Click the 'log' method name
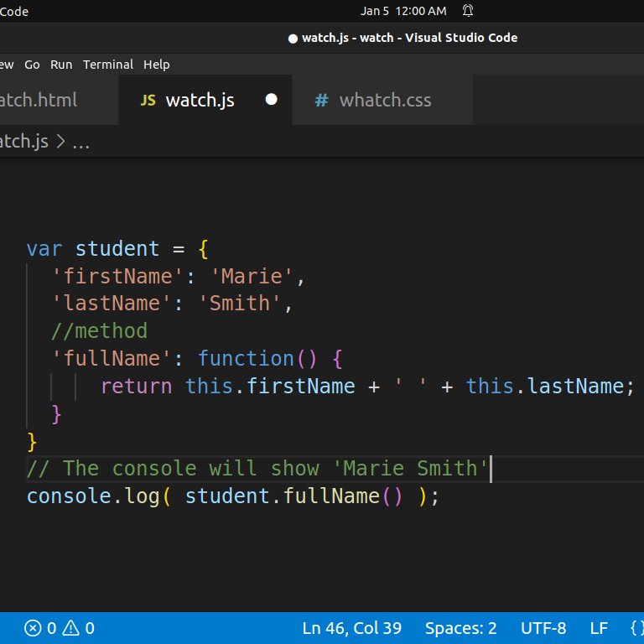The height and width of the screenshot is (644, 644). (142, 496)
